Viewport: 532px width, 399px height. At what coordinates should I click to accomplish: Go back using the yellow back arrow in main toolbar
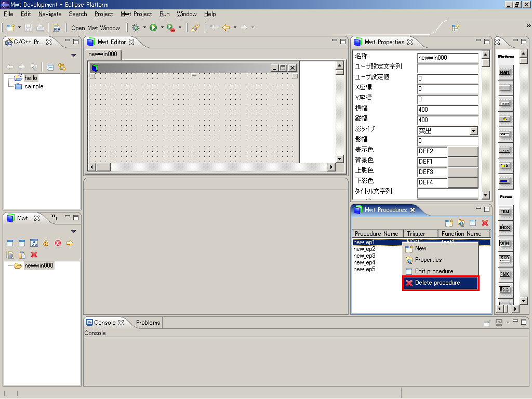click(226, 28)
